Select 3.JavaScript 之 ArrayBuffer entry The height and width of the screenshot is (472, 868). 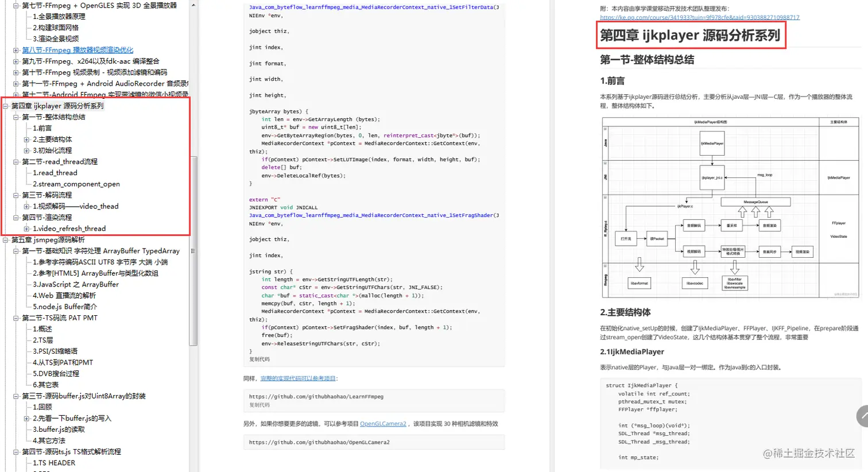pyautogui.click(x=76, y=285)
